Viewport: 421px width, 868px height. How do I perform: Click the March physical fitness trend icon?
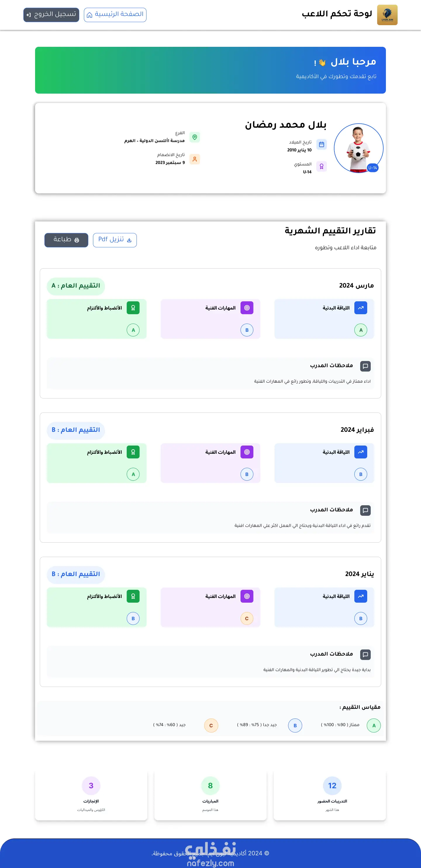pyautogui.click(x=360, y=308)
